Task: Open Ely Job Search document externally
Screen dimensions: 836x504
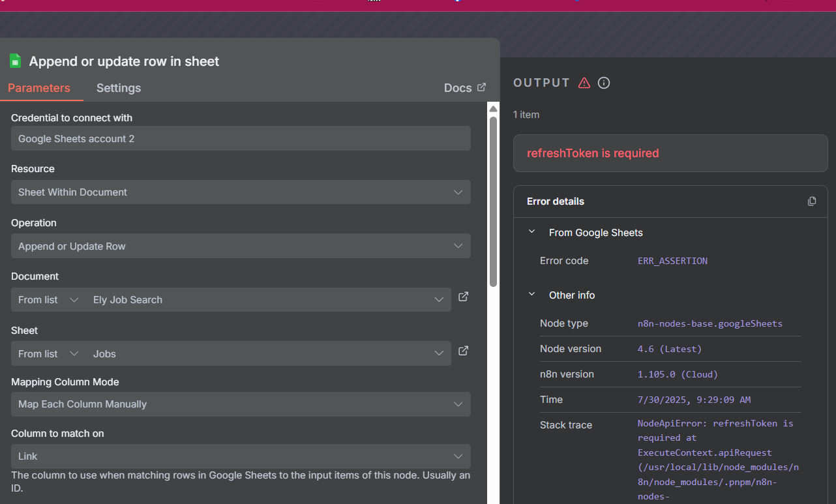Action: 464,297
